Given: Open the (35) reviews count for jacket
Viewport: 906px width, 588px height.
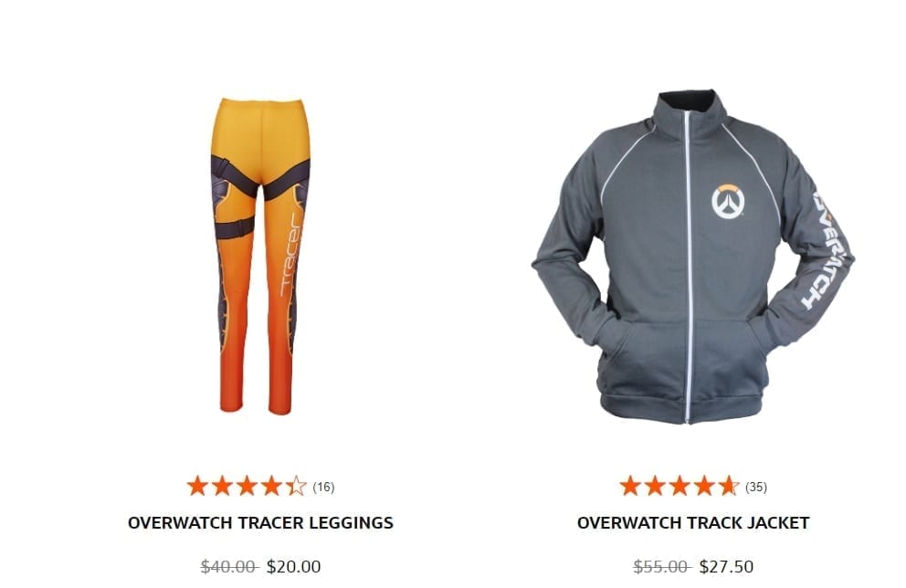Looking at the screenshot, I should click(756, 487).
